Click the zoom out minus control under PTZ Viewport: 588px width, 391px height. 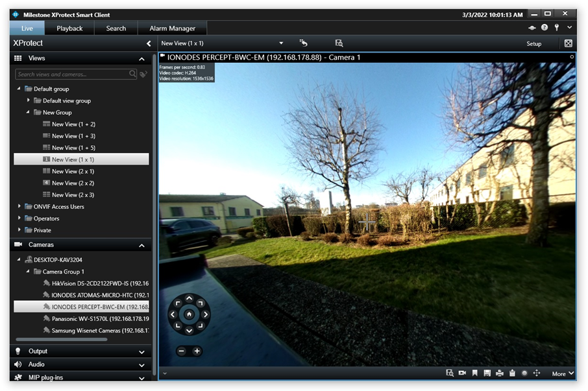coord(180,351)
